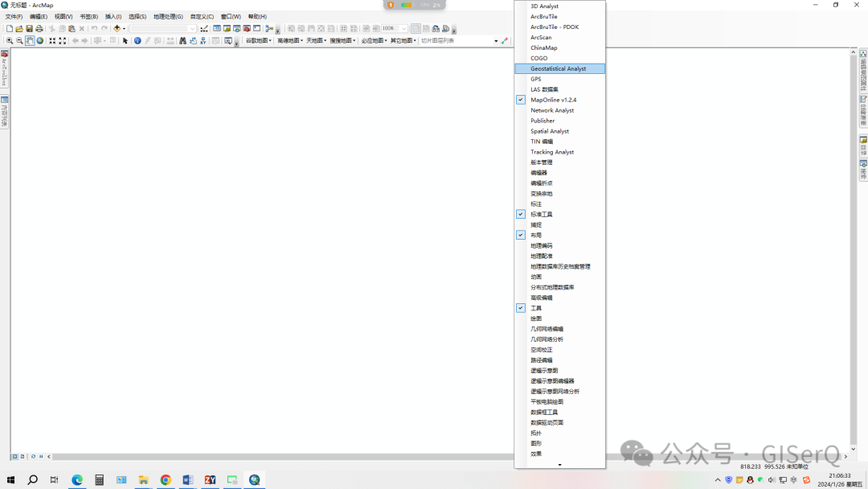
Task: Click the 天地图 button
Action: 313,40
